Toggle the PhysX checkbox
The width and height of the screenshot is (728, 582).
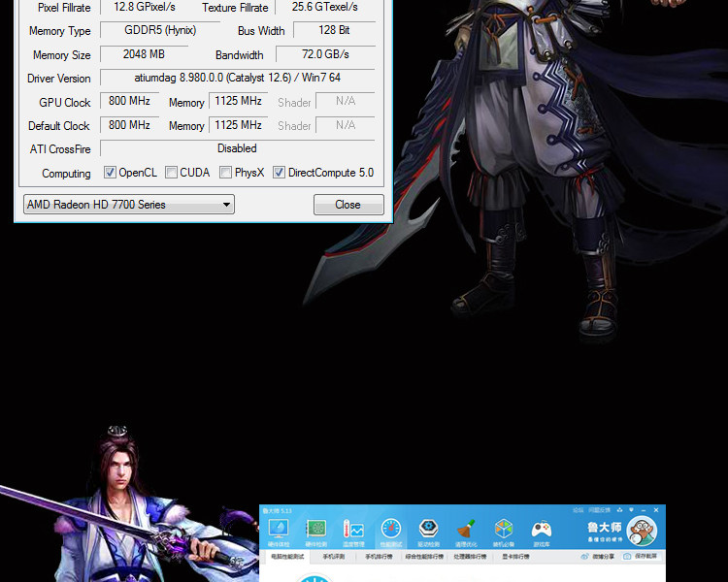(225, 173)
